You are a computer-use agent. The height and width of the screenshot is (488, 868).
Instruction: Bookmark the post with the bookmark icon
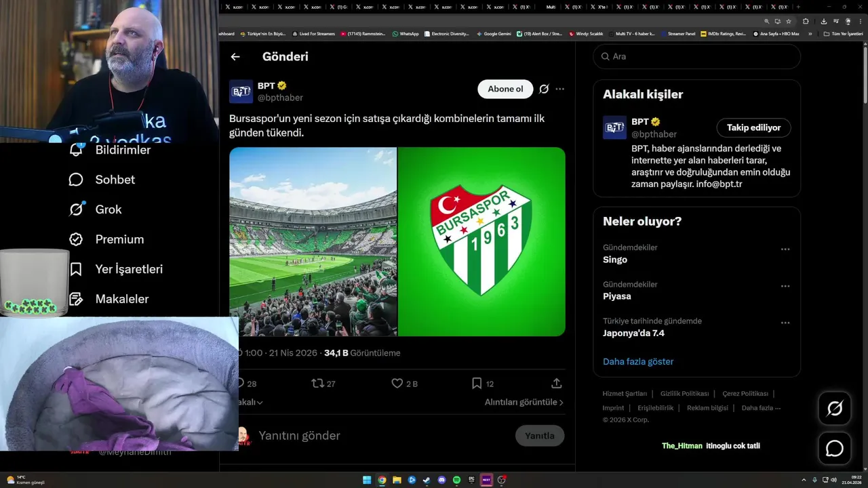[x=477, y=384]
